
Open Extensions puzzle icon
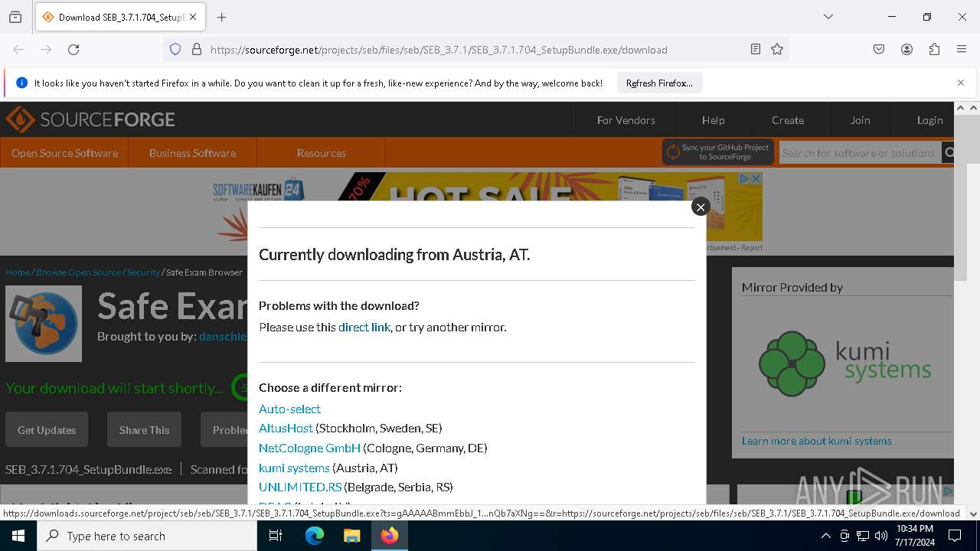[x=934, y=50]
